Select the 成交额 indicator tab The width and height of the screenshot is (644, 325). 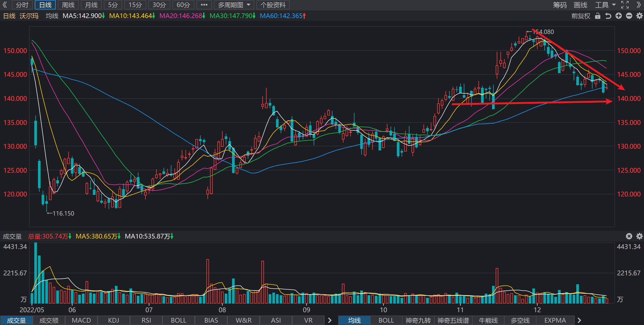[x=49, y=320]
